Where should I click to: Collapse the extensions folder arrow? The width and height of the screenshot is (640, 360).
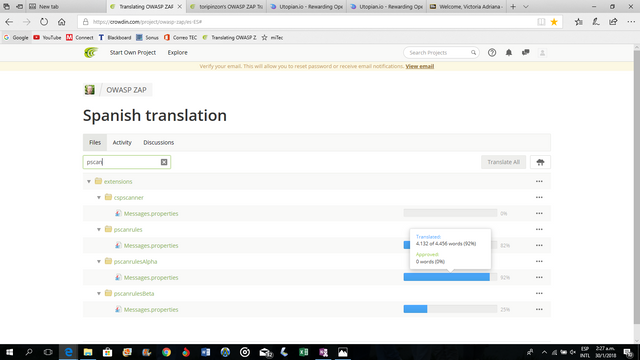click(x=89, y=181)
